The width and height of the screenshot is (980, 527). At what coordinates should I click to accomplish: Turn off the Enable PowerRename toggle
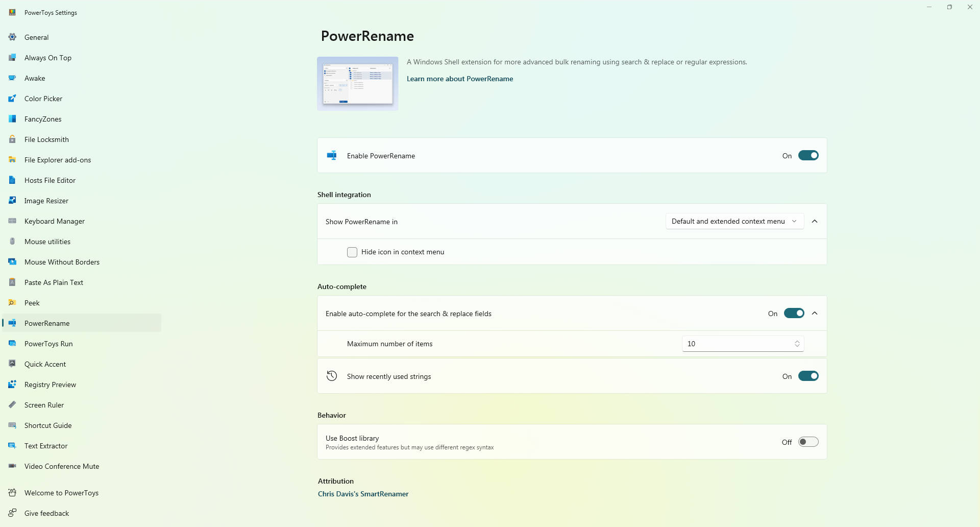coord(808,156)
